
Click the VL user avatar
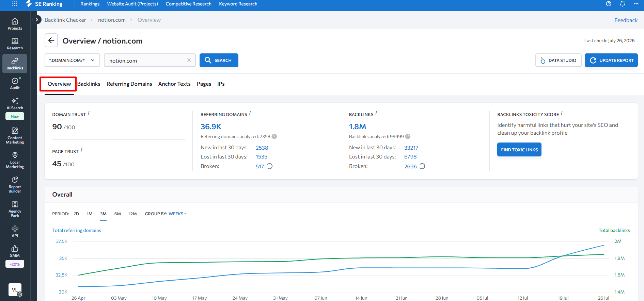15,290
